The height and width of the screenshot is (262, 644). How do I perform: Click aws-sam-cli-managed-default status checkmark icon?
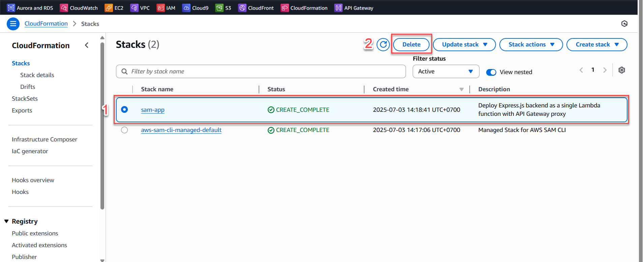(x=271, y=130)
